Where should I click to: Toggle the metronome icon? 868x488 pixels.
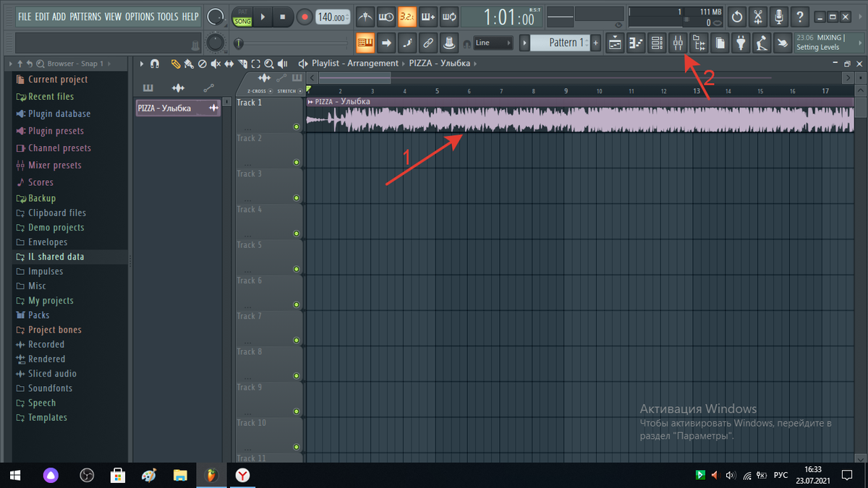tap(367, 17)
